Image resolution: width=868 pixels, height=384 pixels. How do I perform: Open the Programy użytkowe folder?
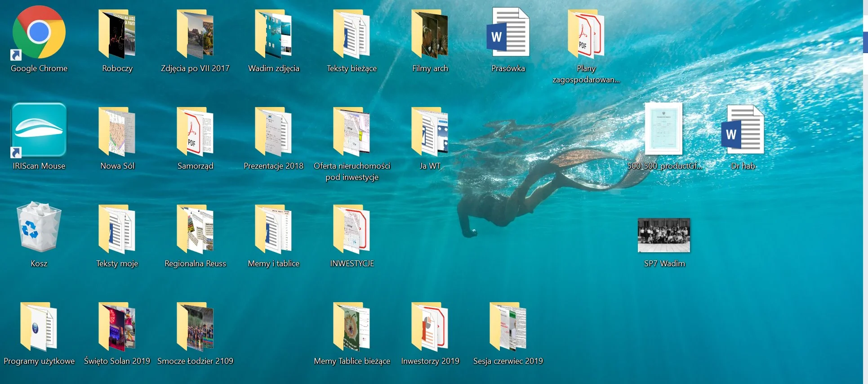(x=39, y=327)
